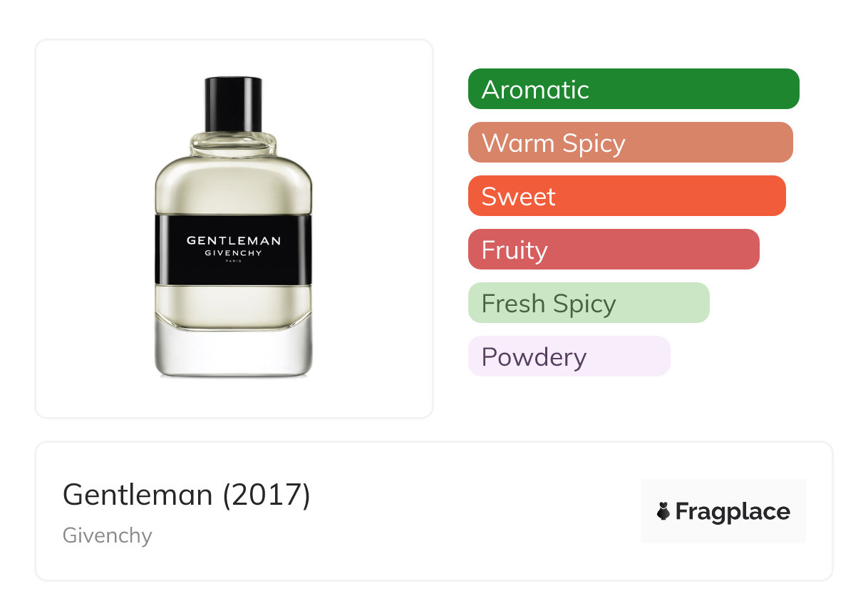The height and width of the screenshot is (616, 868).
Task: Click the "Warm Spicy" text label
Action: [x=554, y=143]
